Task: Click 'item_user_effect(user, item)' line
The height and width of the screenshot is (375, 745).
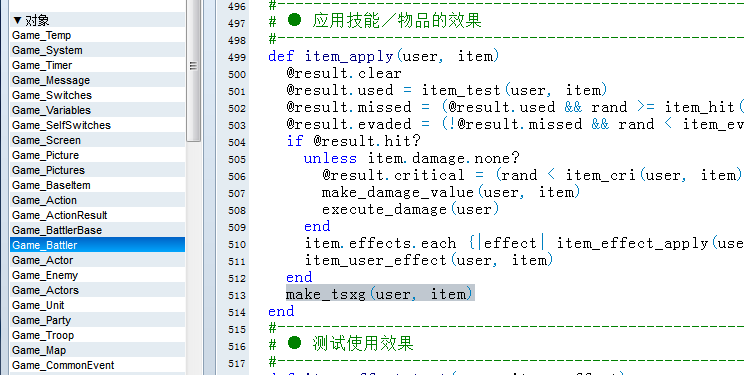Action: [429, 260]
